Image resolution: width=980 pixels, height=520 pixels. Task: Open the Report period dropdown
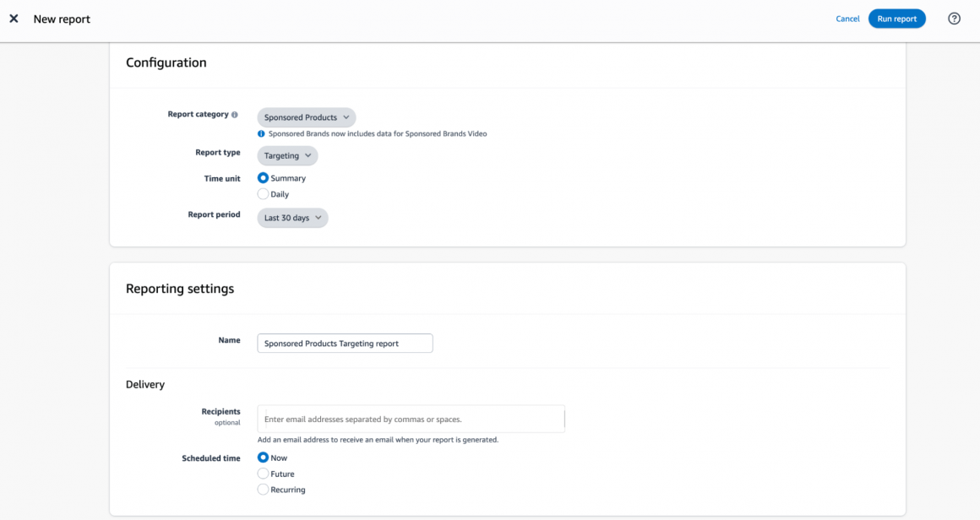292,218
